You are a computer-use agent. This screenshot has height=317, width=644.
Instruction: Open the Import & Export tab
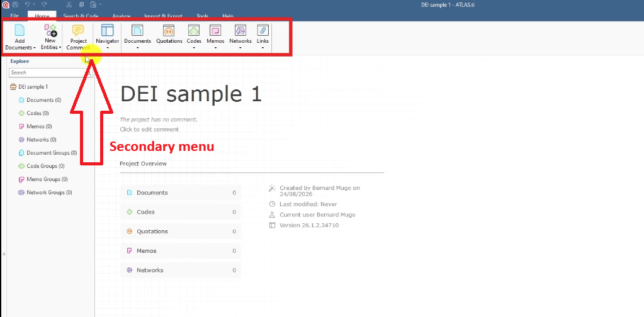point(163,16)
